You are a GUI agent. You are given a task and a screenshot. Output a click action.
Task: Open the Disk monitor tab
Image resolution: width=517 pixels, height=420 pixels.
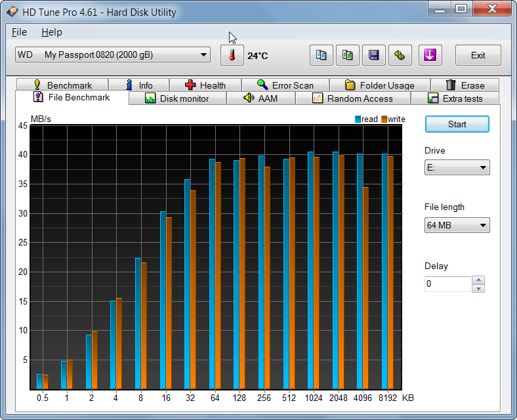(177, 98)
